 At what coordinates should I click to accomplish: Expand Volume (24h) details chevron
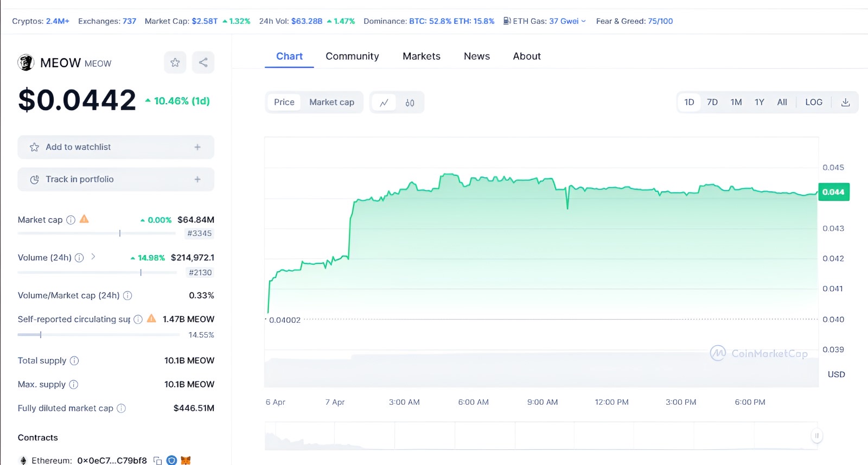click(93, 257)
